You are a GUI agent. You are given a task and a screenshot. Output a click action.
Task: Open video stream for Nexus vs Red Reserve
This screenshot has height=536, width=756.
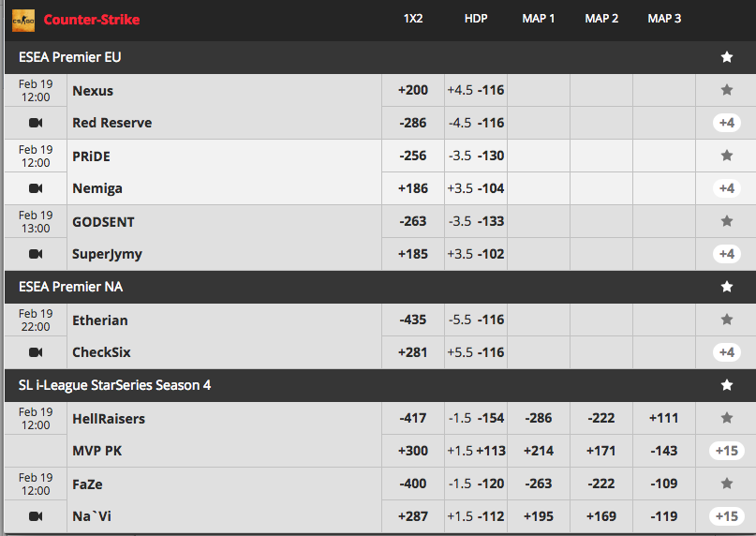pyautogui.click(x=36, y=123)
